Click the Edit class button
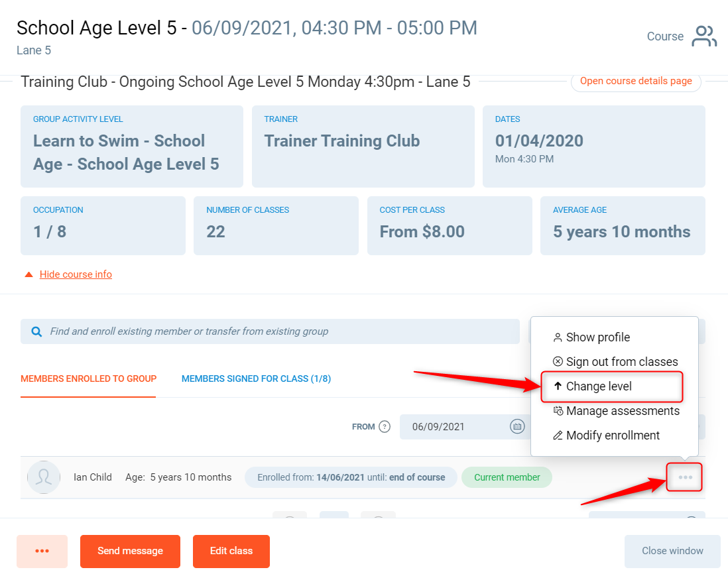Screen dimensions: 728x584 pos(231,551)
